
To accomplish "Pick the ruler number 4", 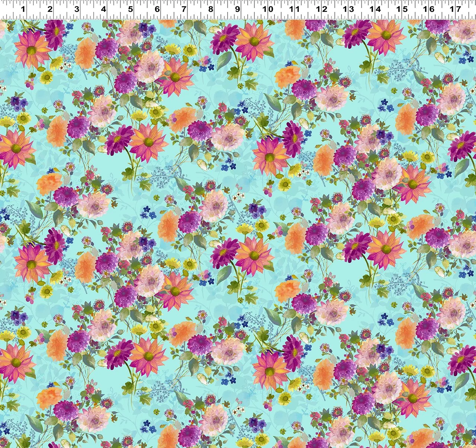I will [x=103, y=9].
